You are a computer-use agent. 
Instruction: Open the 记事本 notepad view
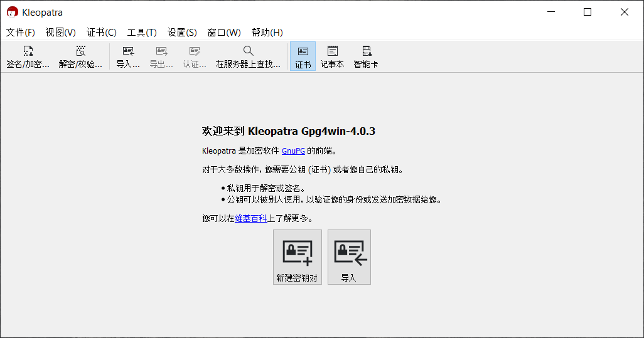tap(332, 56)
